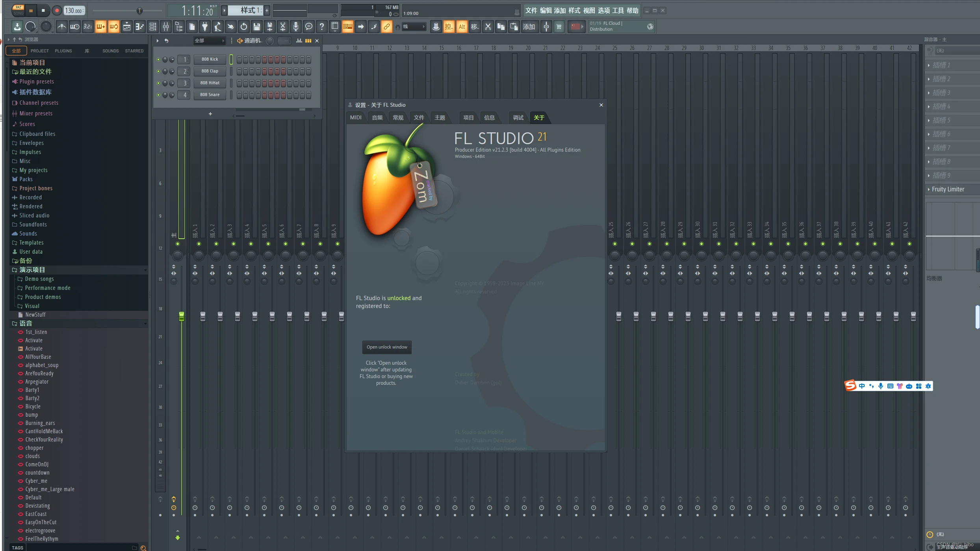Open the 线 snap dropdown
The image size is (980, 551).
pyautogui.click(x=414, y=27)
